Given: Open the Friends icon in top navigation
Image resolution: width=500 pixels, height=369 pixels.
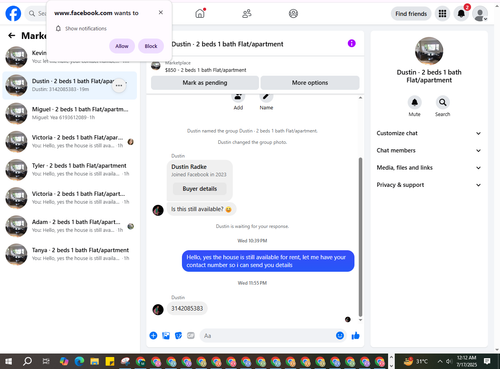Looking at the screenshot, I should (x=247, y=14).
